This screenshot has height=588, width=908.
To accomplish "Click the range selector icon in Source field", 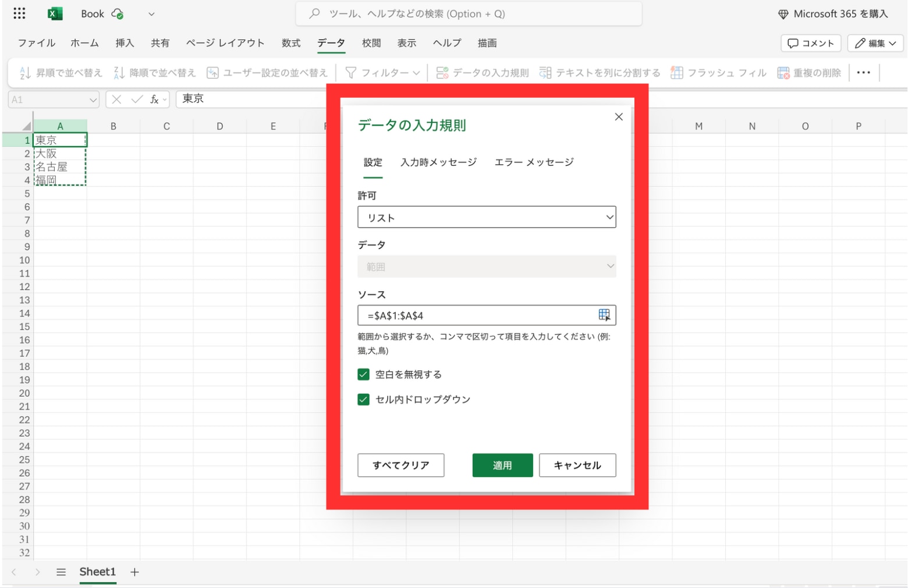I will point(604,315).
